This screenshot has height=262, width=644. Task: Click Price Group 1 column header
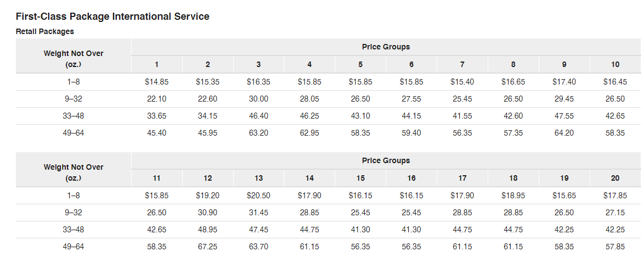click(x=156, y=65)
